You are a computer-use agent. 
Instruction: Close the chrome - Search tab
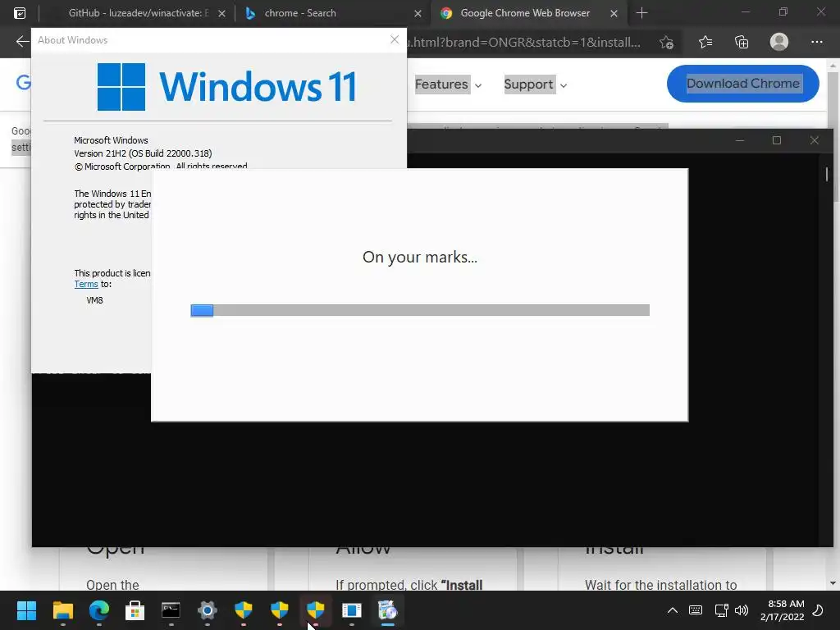point(418,13)
